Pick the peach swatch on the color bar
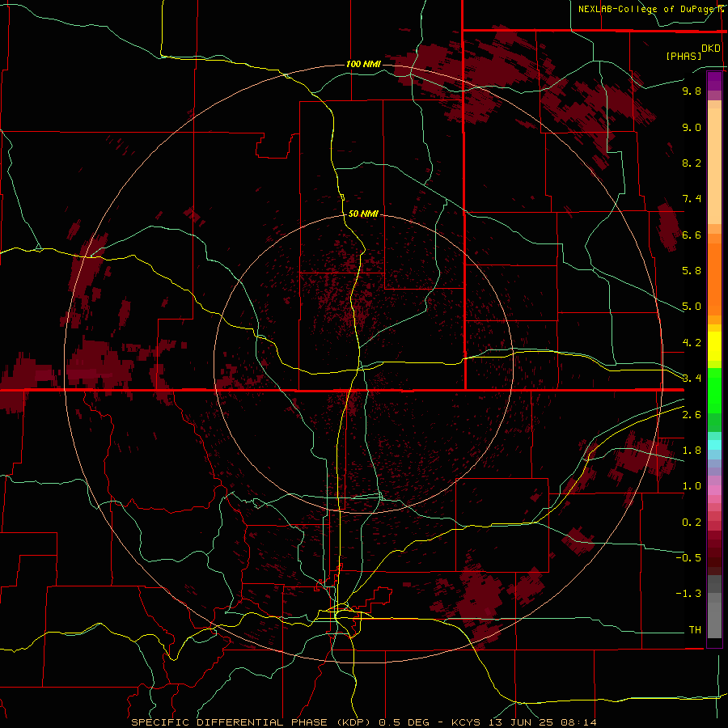 coord(714,166)
